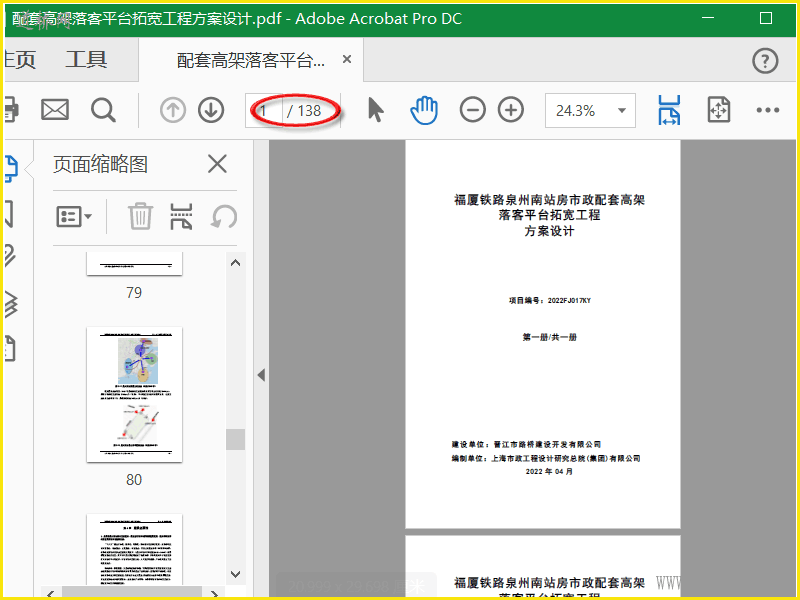Click the bottom sidebar panel icon
Viewport: 800px width, 600px height.
point(10,349)
